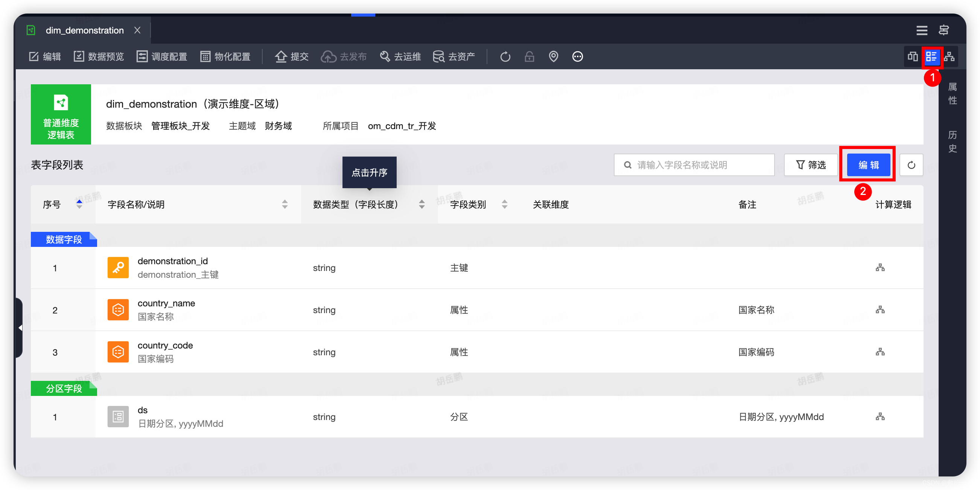Switch to the leftmost view mode icon

(x=913, y=57)
